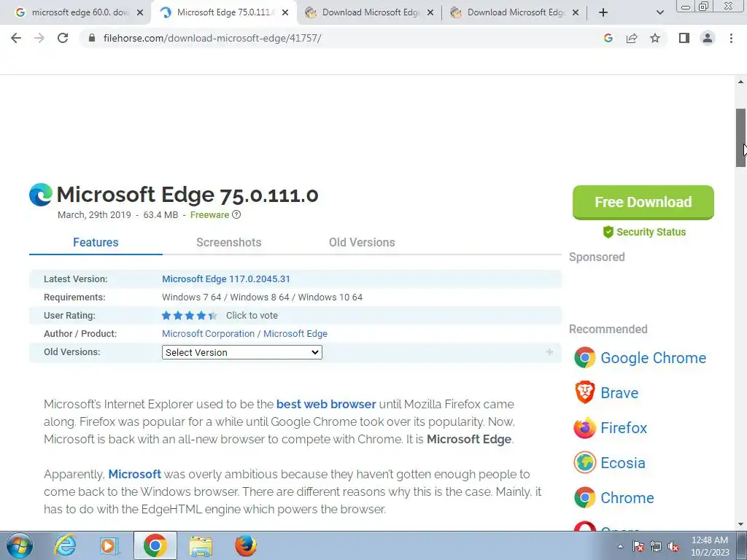The width and height of the screenshot is (747, 560).
Task: Click the Ecosia globe icon
Action: (x=584, y=462)
